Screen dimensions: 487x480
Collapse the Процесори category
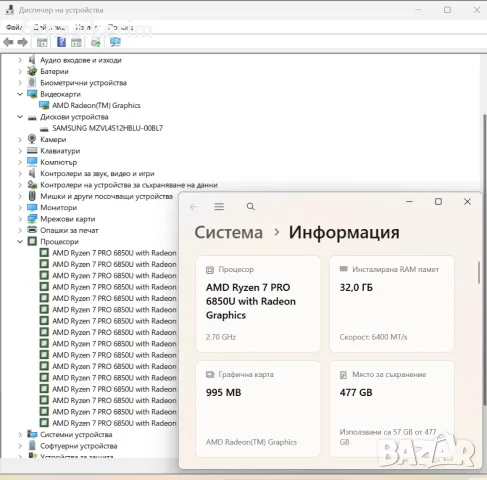[20, 241]
